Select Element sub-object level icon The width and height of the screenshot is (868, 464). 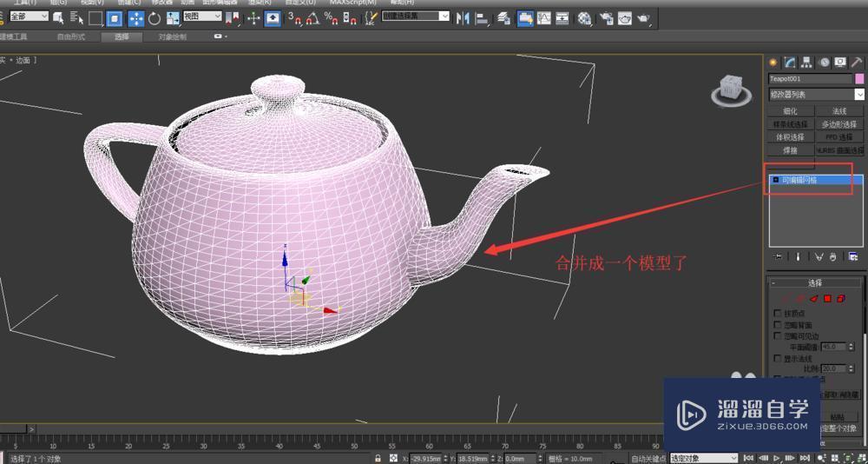(x=841, y=299)
